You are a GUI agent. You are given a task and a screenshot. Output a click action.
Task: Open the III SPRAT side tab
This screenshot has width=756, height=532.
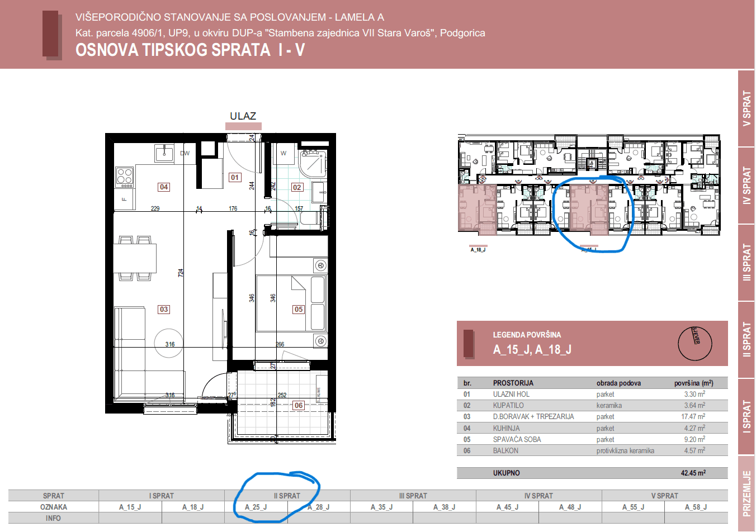(x=746, y=263)
